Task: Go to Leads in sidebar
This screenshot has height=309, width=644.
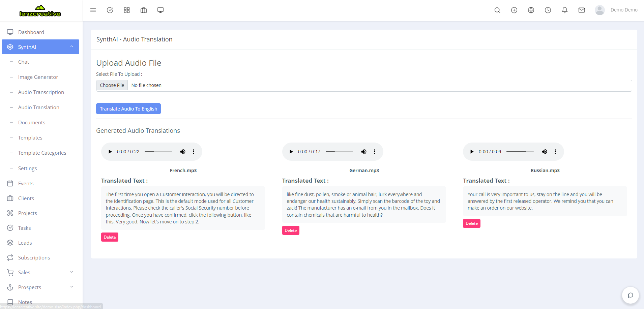Action: (x=25, y=243)
